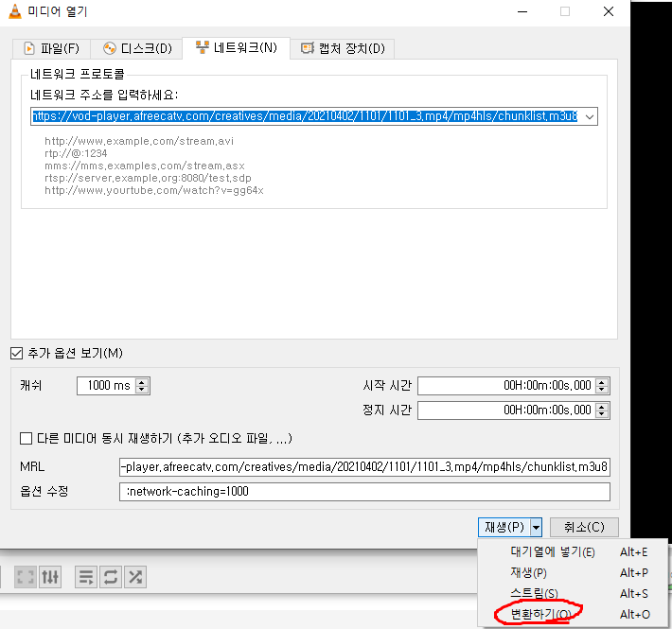Viewport: 672px width, 629px height.
Task: Switch to the 파일(F) tab
Action: [51, 48]
